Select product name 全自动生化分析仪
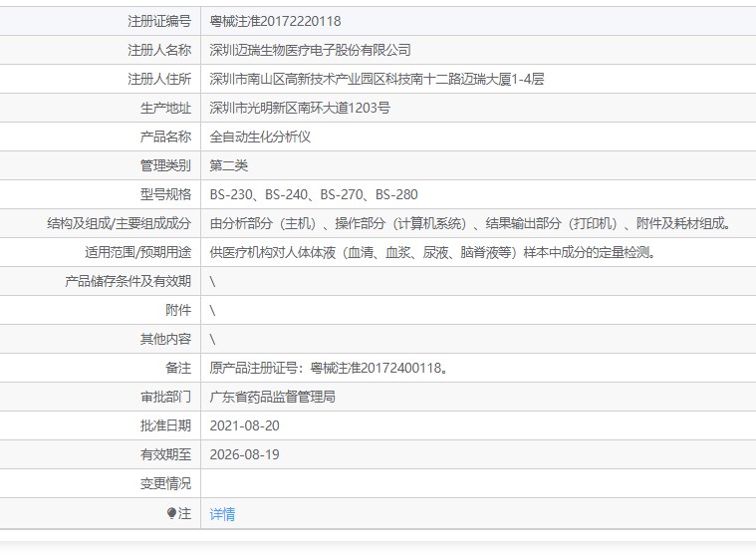This screenshot has width=756, height=556. point(260,137)
